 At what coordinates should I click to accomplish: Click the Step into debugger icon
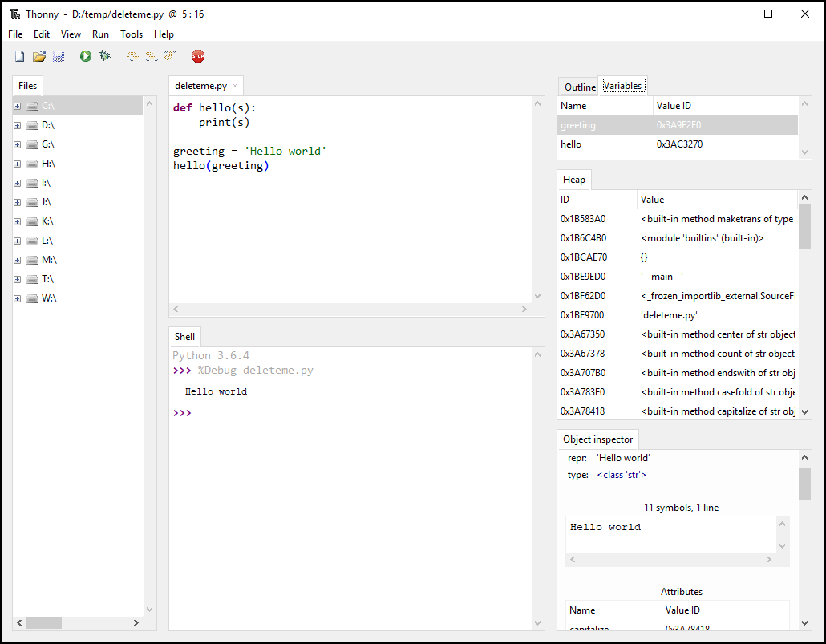click(x=152, y=56)
